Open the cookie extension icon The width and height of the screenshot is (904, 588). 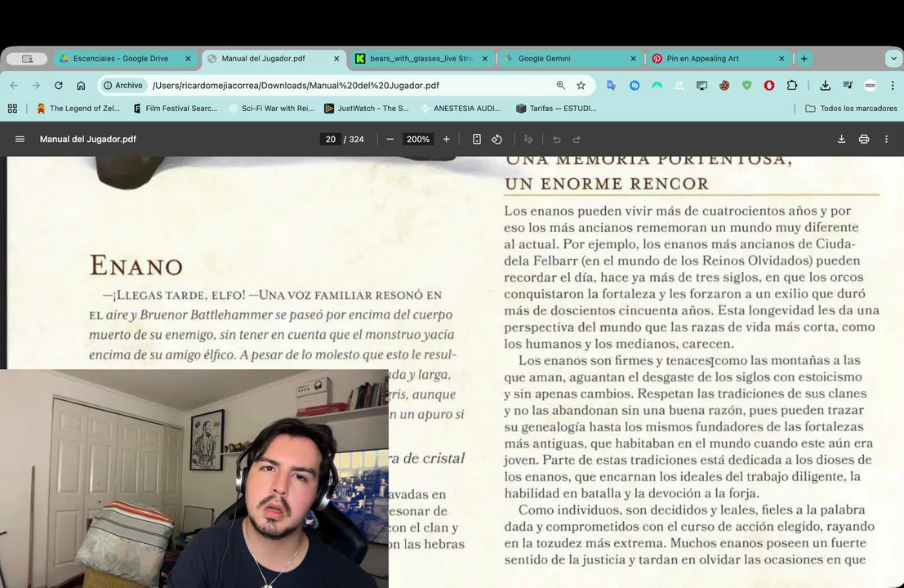pos(724,85)
